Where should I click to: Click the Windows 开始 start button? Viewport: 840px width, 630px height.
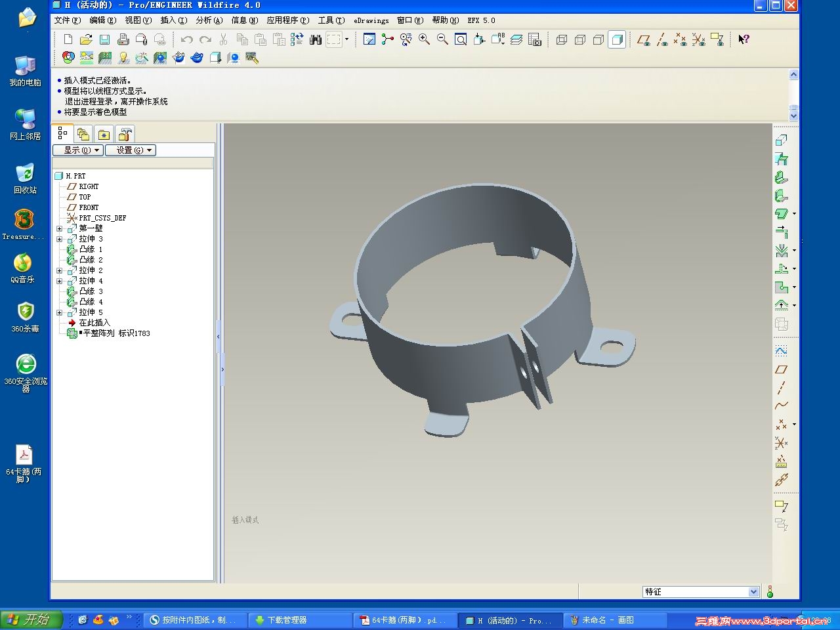pyautogui.click(x=31, y=619)
